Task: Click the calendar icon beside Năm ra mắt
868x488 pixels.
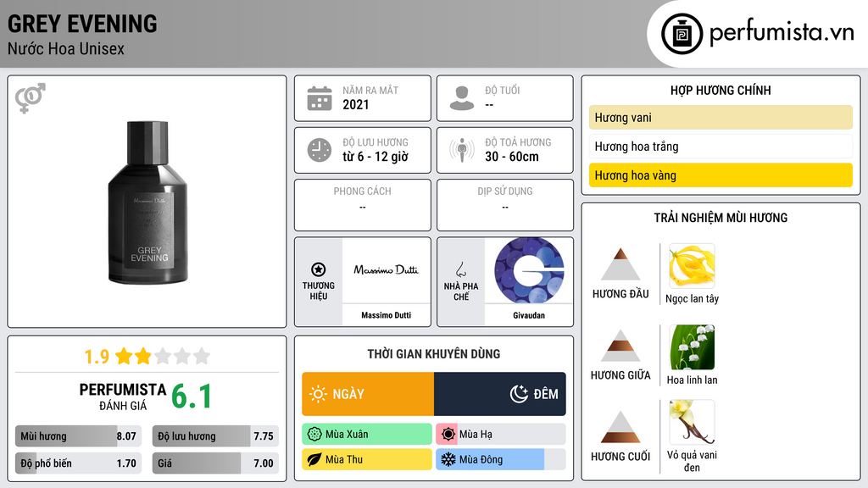Action: click(x=320, y=98)
